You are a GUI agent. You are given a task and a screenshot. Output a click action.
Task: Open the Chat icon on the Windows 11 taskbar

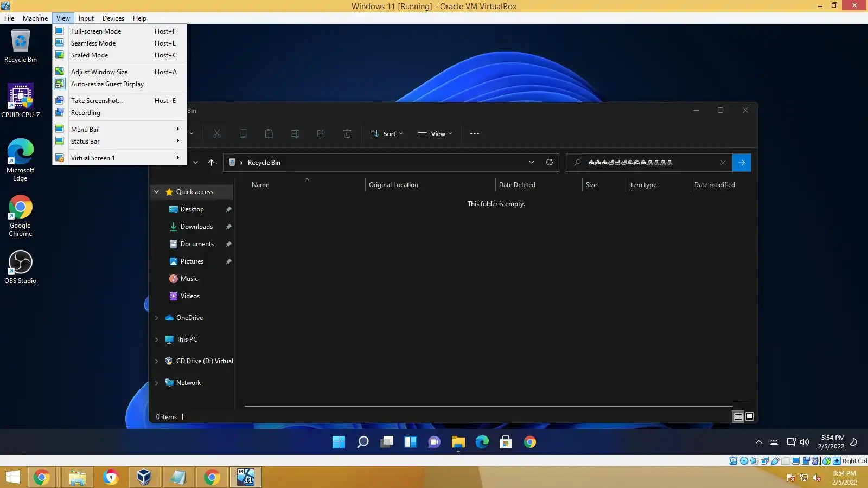(x=435, y=442)
